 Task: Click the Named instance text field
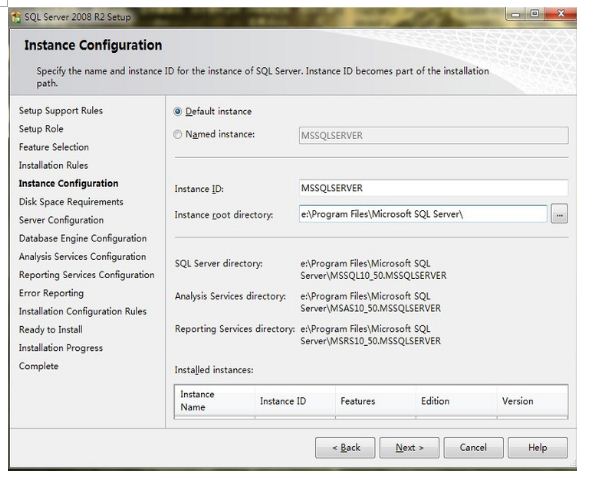433,135
